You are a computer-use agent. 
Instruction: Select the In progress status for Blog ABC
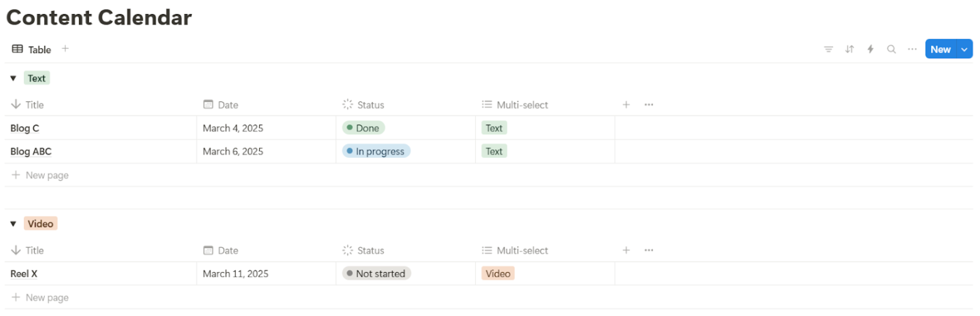coord(376,151)
